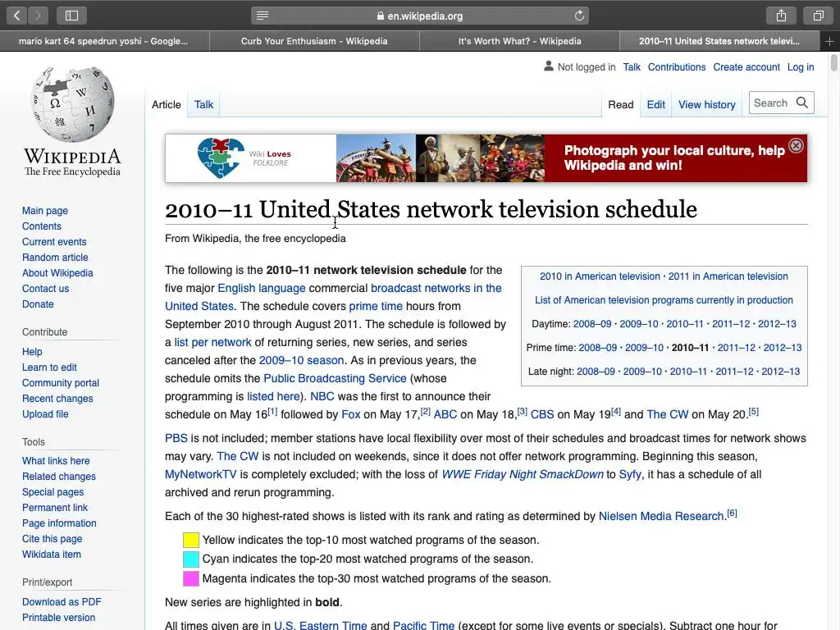Image resolution: width=840 pixels, height=630 pixels.
Task: Open the 2009–10 season link
Action: coord(301,360)
